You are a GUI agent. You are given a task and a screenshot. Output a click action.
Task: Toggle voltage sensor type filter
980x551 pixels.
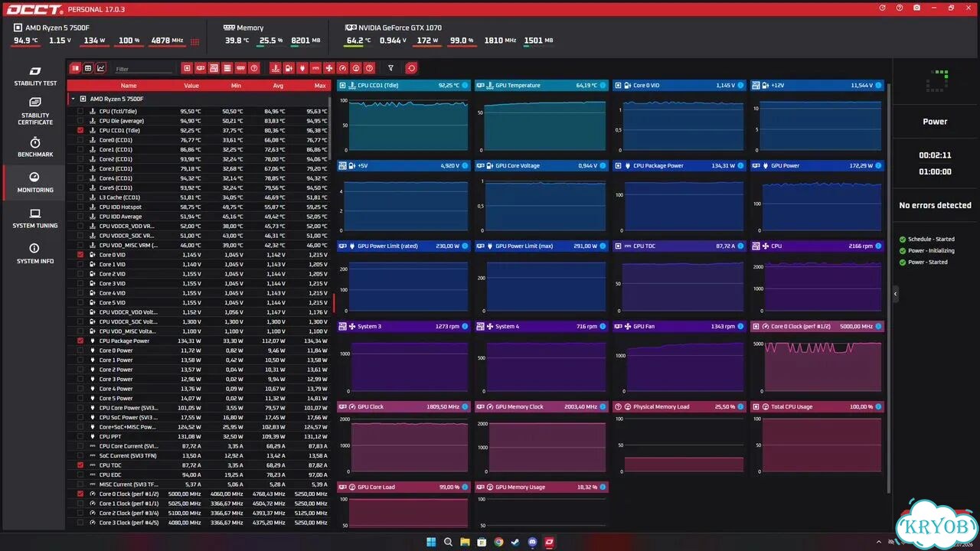(289, 68)
